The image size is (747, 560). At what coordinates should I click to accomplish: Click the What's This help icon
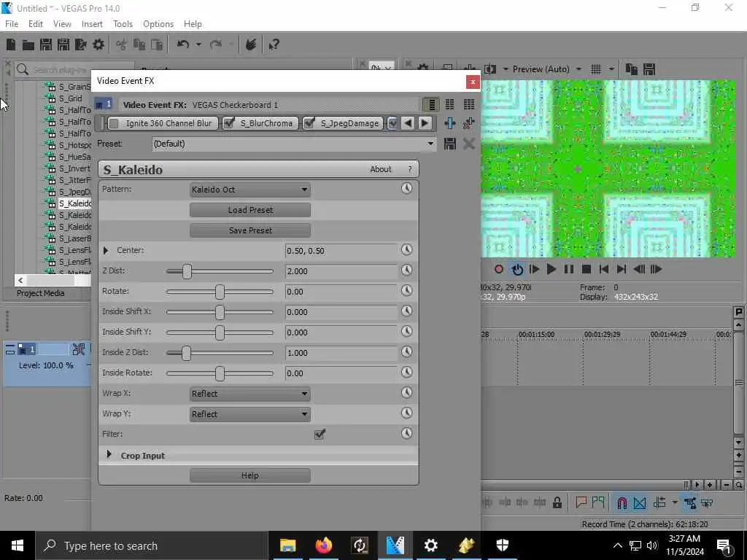click(x=274, y=44)
